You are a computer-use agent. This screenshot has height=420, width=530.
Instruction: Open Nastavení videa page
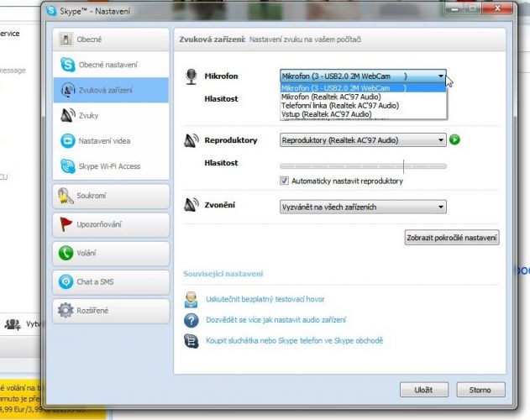coord(111,140)
